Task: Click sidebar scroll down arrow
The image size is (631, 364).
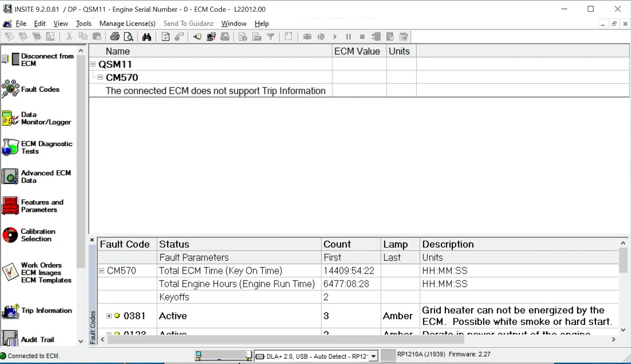Action: click(81, 341)
